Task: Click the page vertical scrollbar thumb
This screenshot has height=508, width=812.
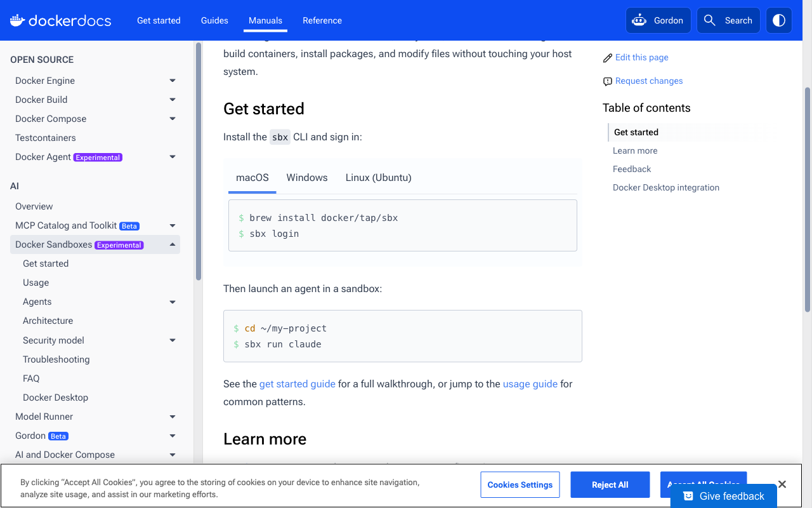Action: (x=808, y=200)
